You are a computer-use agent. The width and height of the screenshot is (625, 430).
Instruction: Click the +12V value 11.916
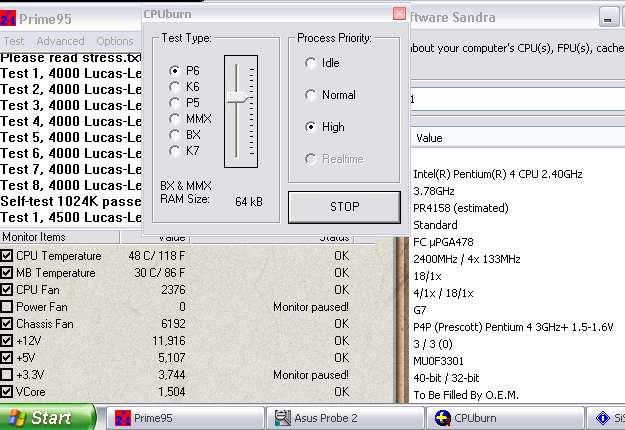tap(169, 341)
